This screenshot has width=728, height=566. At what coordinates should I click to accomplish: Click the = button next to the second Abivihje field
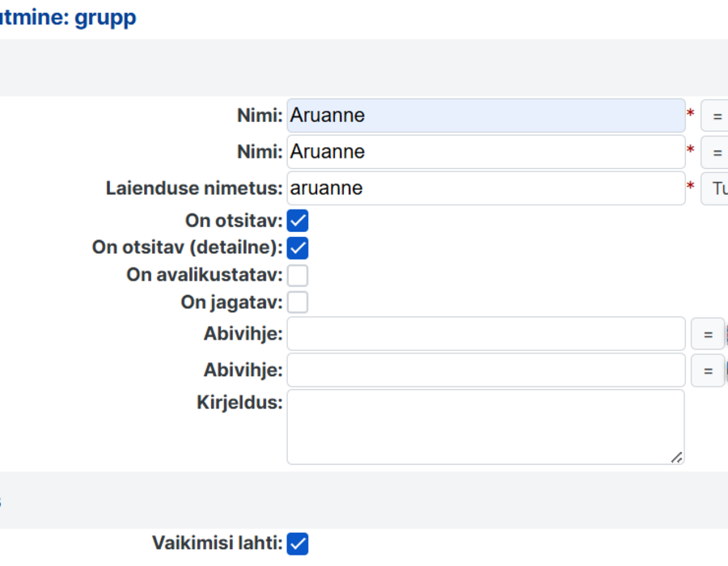pos(708,370)
